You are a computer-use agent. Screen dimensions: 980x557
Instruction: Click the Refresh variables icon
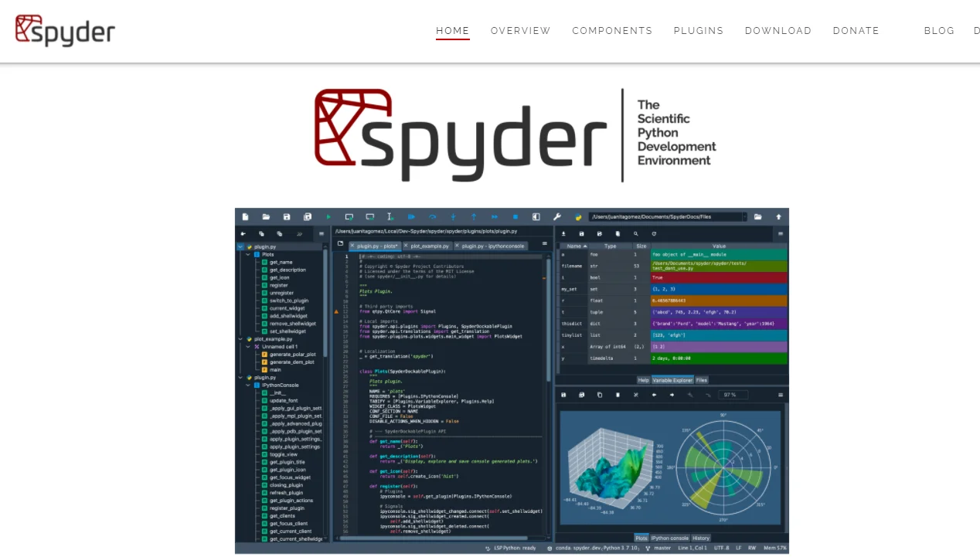click(655, 233)
